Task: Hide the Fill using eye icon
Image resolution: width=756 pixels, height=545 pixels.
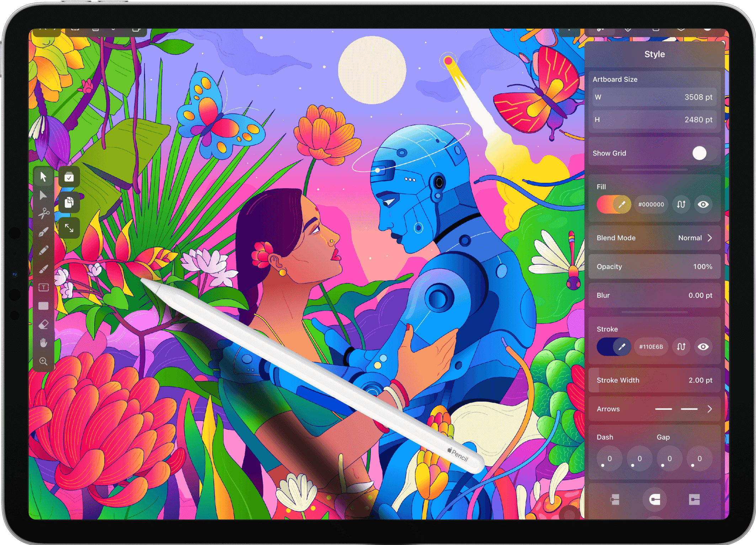Action: [703, 205]
